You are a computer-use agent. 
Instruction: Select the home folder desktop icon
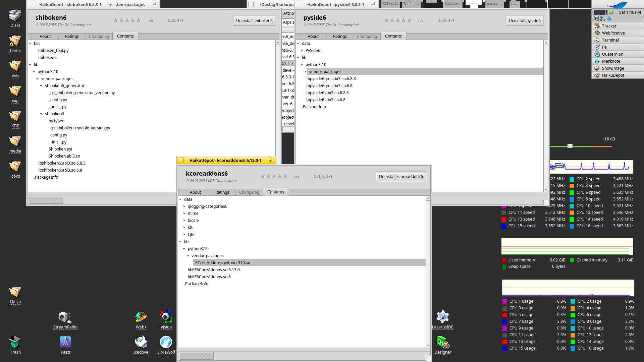click(x=15, y=44)
